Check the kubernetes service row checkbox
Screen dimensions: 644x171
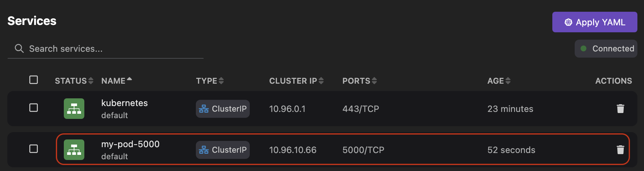pos(33,108)
